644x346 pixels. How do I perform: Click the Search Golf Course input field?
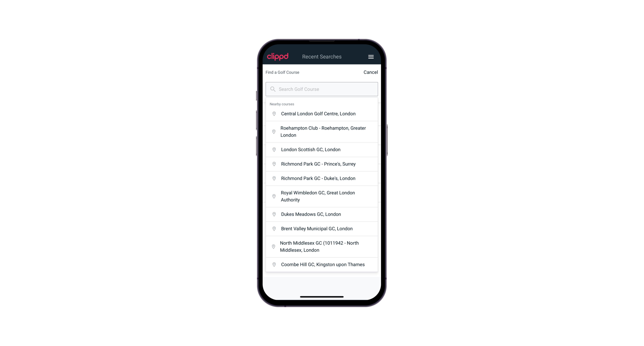pyautogui.click(x=322, y=89)
